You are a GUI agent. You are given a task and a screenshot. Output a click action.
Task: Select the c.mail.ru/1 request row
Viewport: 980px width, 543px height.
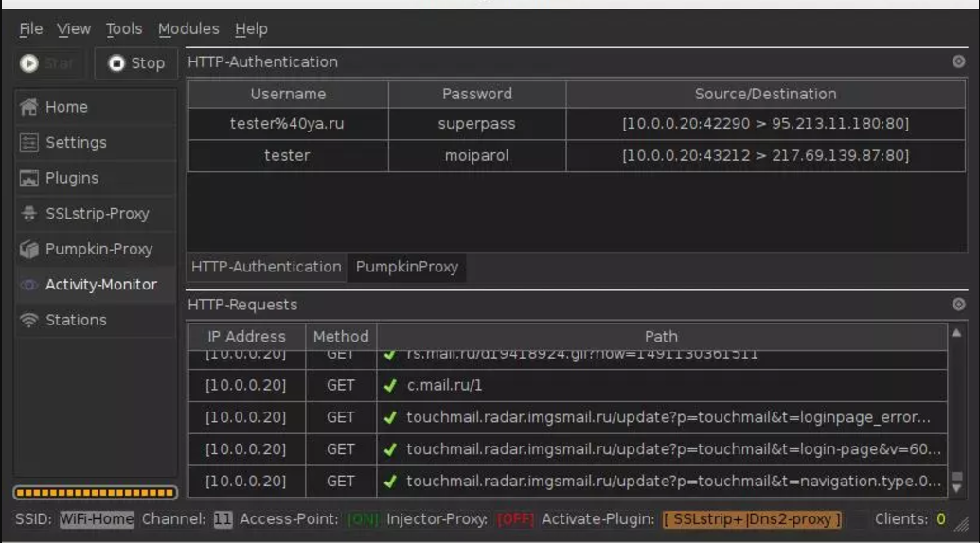[567, 385]
